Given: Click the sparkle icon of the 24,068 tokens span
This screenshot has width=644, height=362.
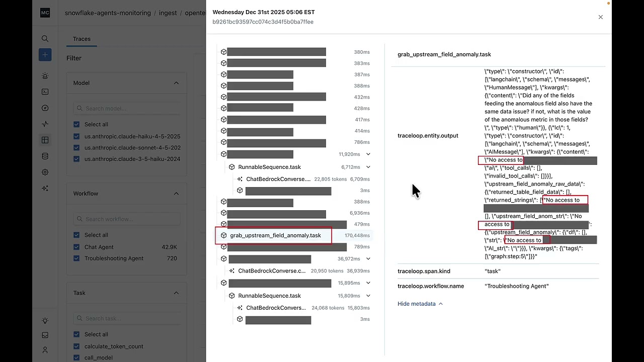Looking at the screenshot, I should pyautogui.click(x=240, y=308).
